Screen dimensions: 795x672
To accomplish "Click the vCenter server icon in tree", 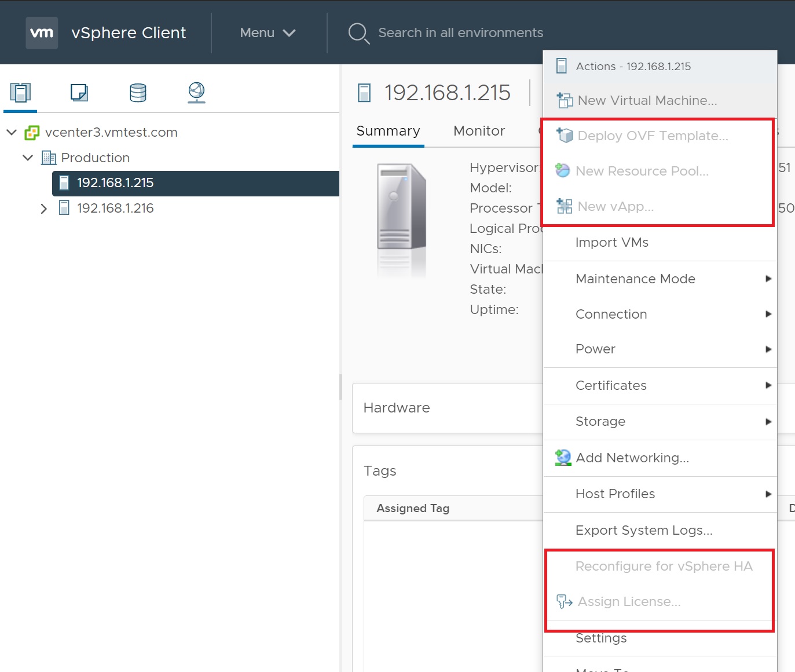I will pos(32,133).
